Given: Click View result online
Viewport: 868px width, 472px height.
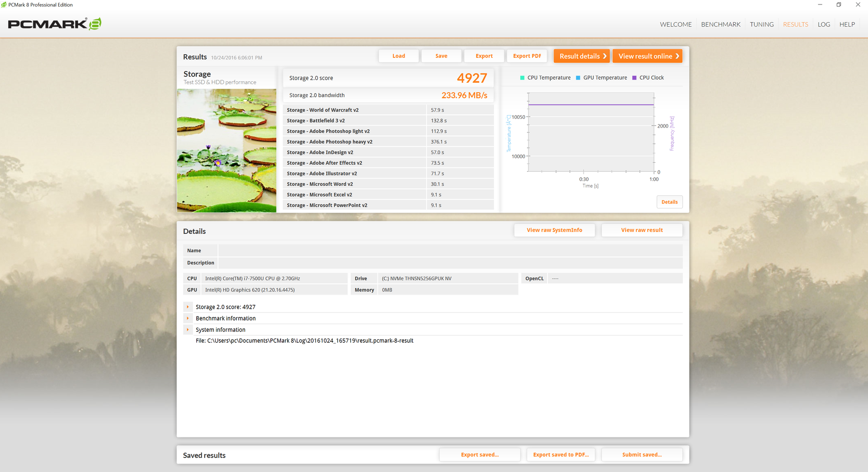Looking at the screenshot, I should coord(647,56).
